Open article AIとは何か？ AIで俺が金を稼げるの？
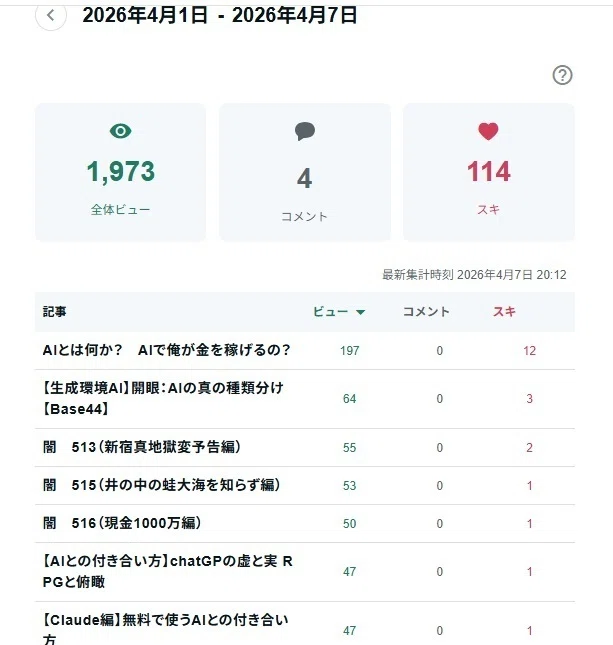The image size is (613, 645). 167,350
